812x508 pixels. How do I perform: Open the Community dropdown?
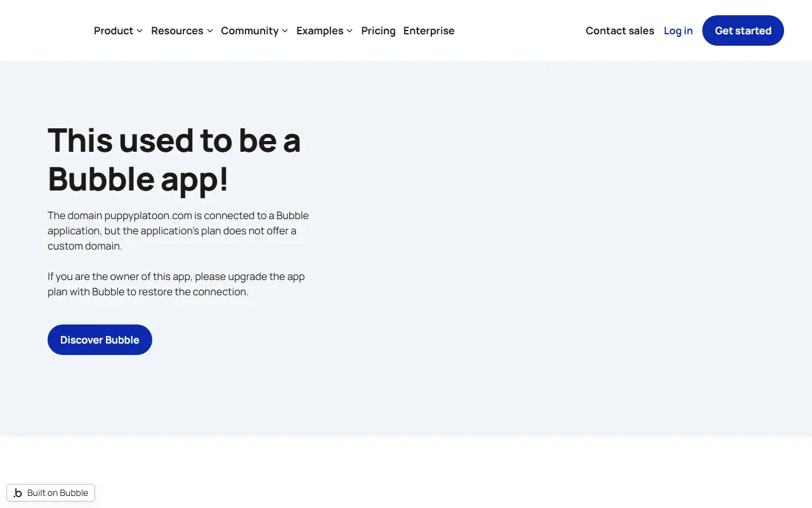point(254,30)
